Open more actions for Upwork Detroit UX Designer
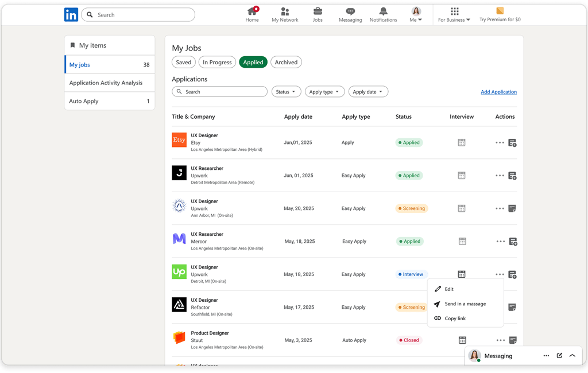Viewport: 588px width, 373px height. click(500, 274)
